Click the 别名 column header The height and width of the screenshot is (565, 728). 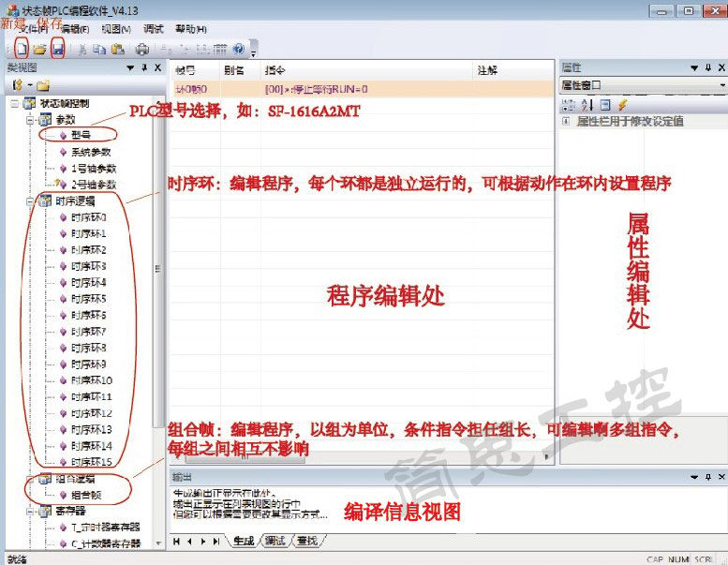[x=240, y=70]
